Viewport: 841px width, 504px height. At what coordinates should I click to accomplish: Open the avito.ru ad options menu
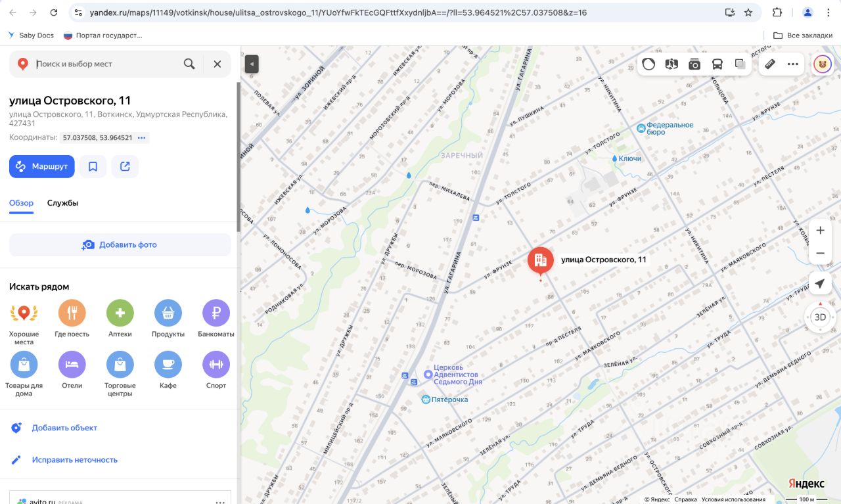[x=220, y=501]
